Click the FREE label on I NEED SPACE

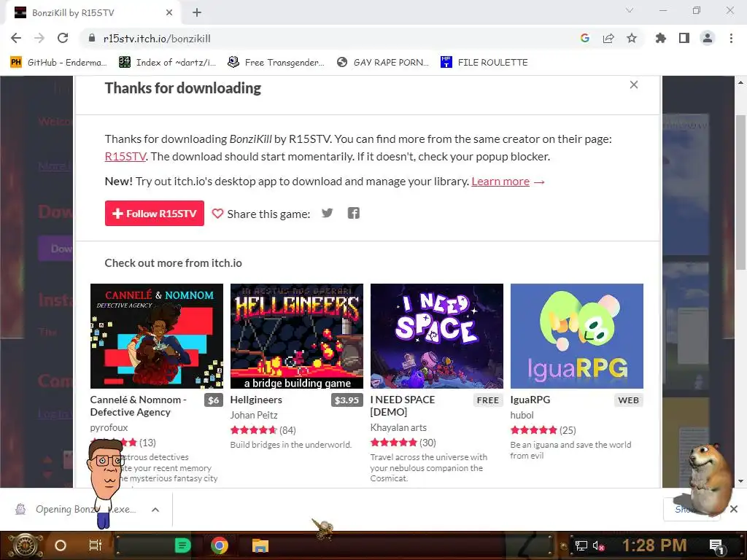pos(488,400)
